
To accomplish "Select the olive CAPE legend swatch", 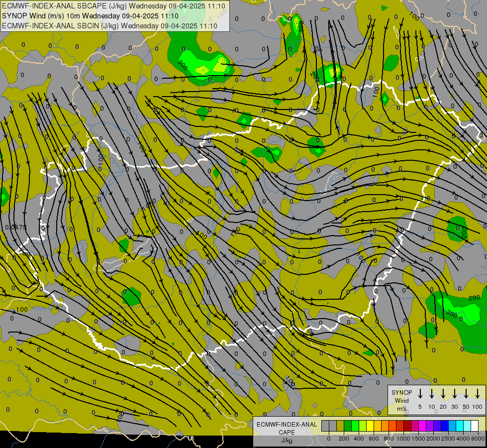I will (x=340, y=426).
